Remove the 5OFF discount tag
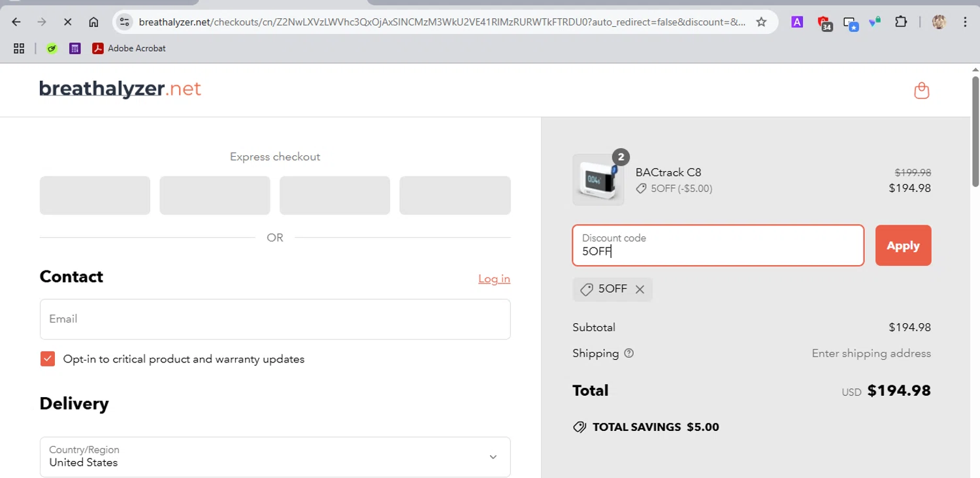This screenshot has height=478, width=980. tap(640, 289)
